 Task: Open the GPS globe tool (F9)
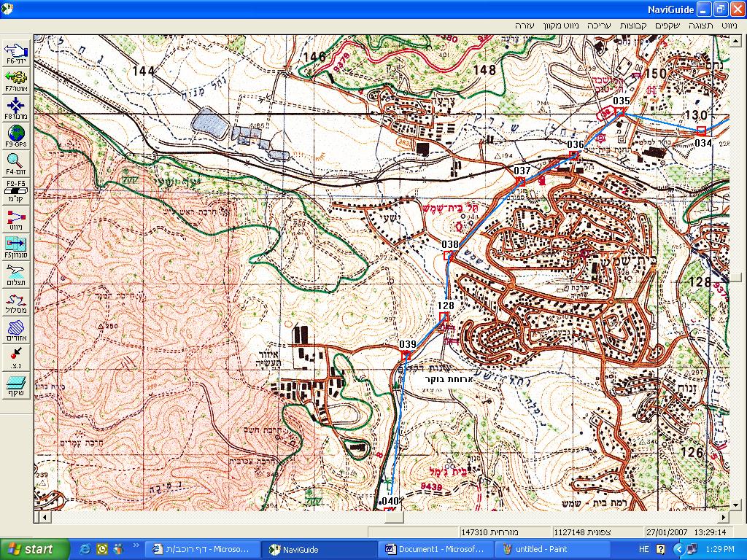click(x=16, y=135)
